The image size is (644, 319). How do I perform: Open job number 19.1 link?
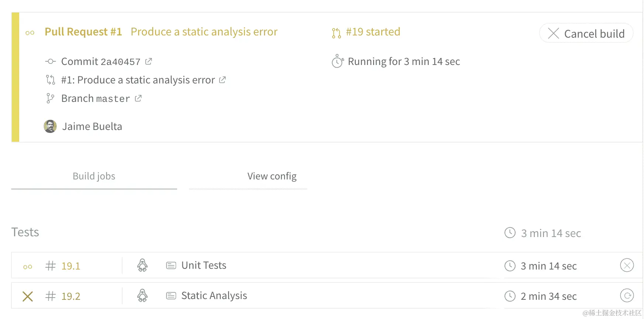click(x=70, y=266)
